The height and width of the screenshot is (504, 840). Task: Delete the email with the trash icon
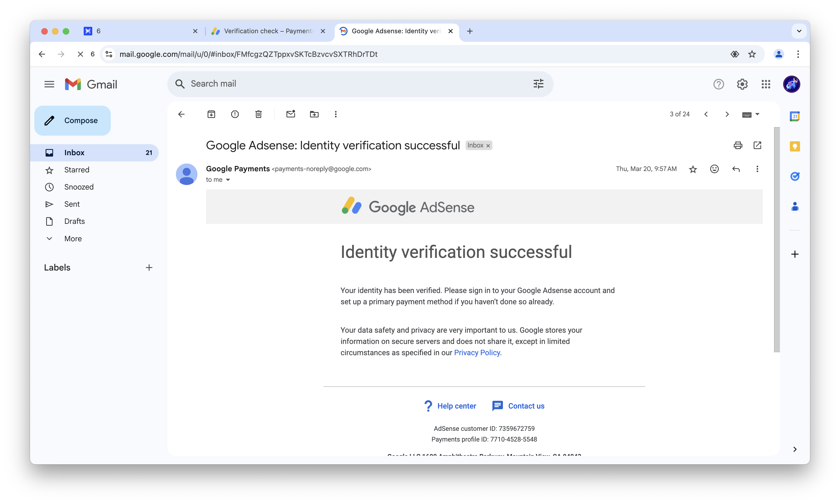pos(259,114)
